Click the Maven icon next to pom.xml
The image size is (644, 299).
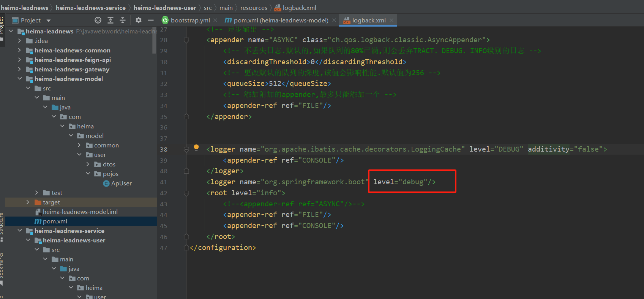click(x=38, y=221)
